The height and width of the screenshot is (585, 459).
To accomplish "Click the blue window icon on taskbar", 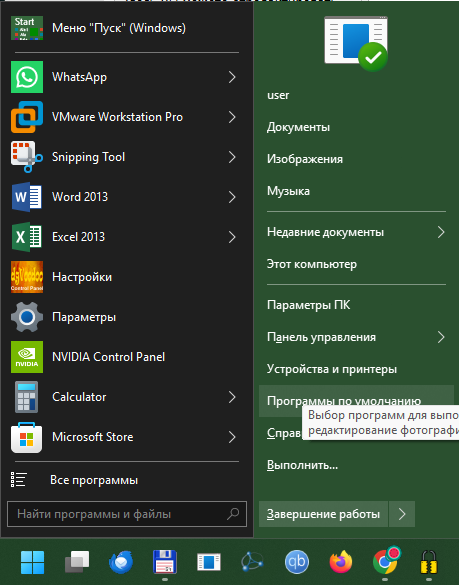I will 209,562.
